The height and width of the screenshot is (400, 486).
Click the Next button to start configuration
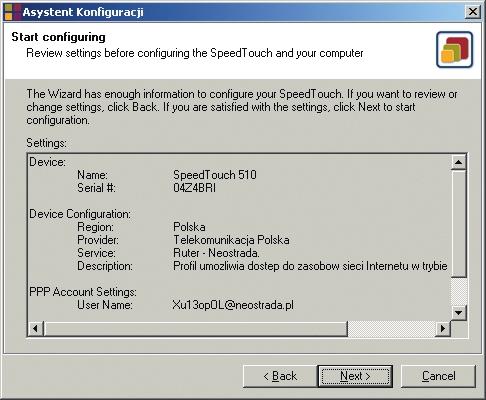(x=355, y=376)
